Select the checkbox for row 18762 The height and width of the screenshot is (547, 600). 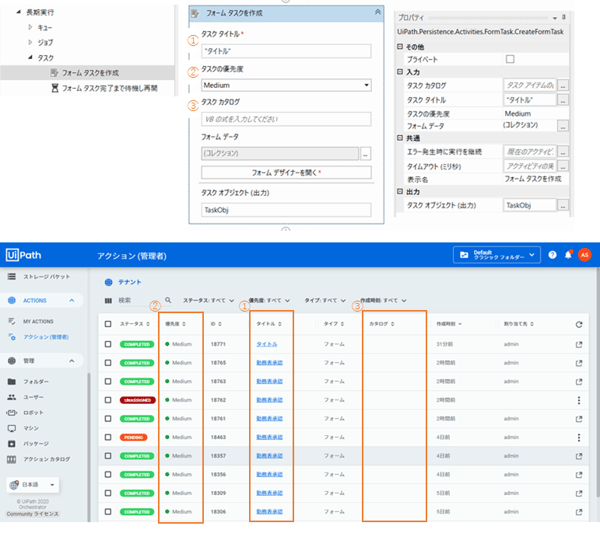tap(108, 400)
